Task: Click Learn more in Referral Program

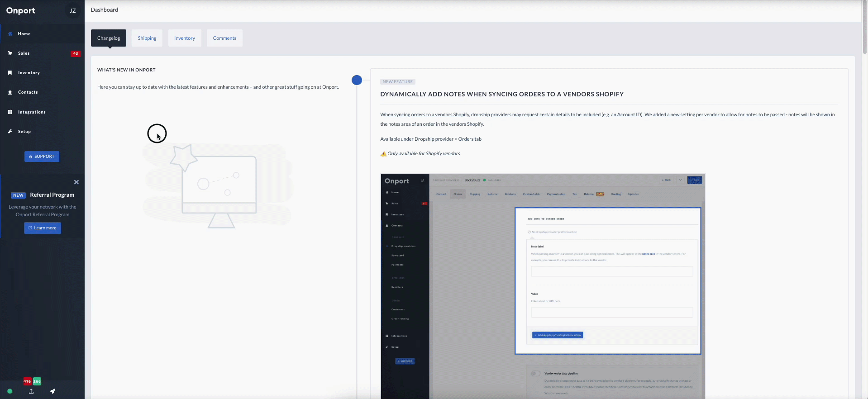Action: 43,228
